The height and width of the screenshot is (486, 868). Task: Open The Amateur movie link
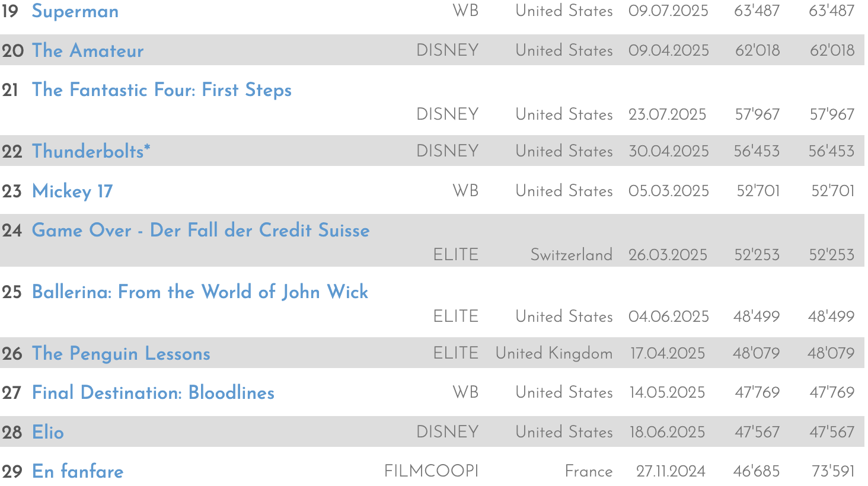(88, 50)
